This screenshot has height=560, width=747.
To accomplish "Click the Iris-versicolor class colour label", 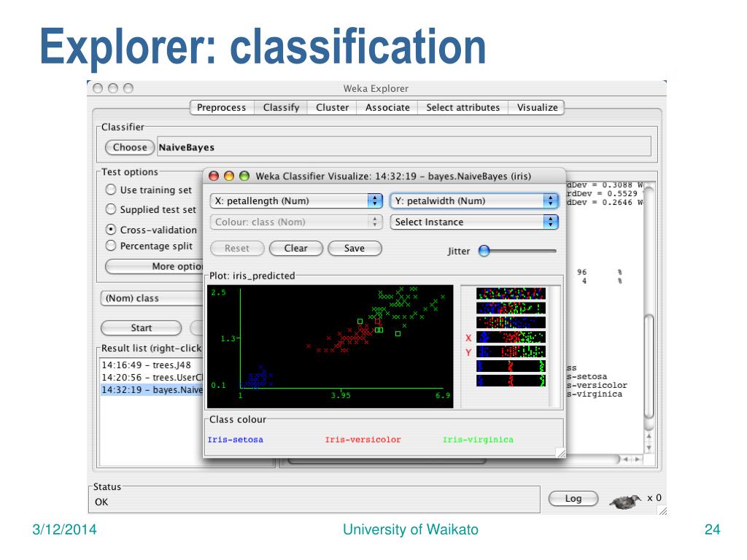I will click(x=363, y=440).
